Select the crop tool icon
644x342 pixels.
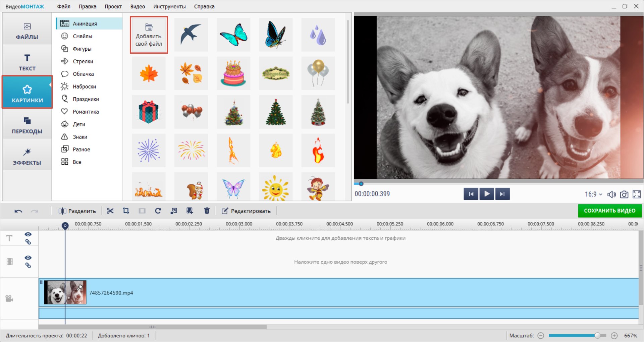pos(126,211)
